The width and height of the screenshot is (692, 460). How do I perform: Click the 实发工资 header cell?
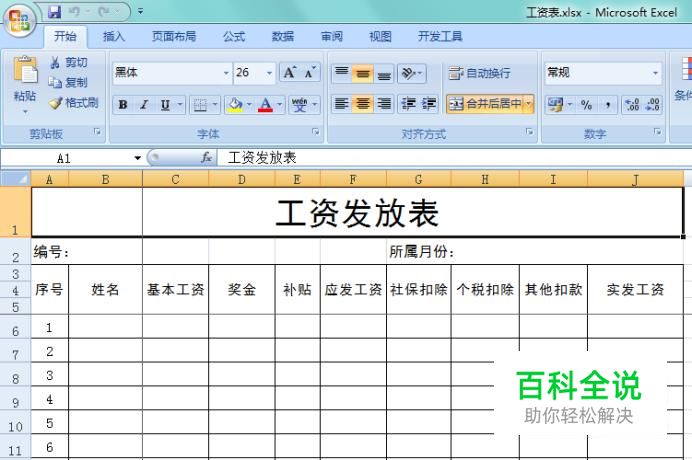click(x=635, y=290)
